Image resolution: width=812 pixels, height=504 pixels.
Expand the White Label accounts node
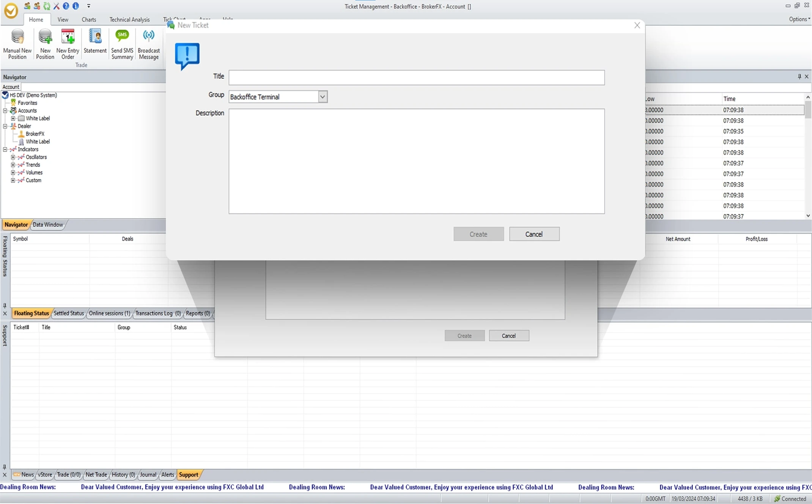tap(14, 118)
